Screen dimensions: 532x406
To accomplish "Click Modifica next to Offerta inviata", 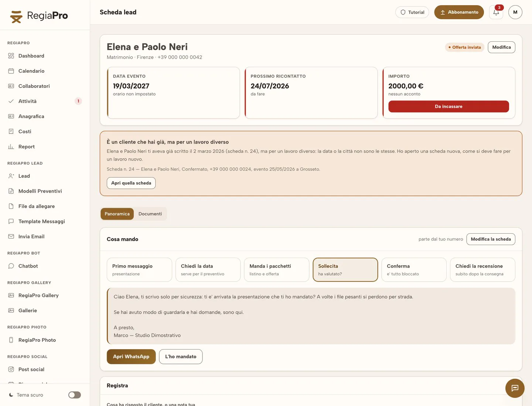I will point(502,47).
